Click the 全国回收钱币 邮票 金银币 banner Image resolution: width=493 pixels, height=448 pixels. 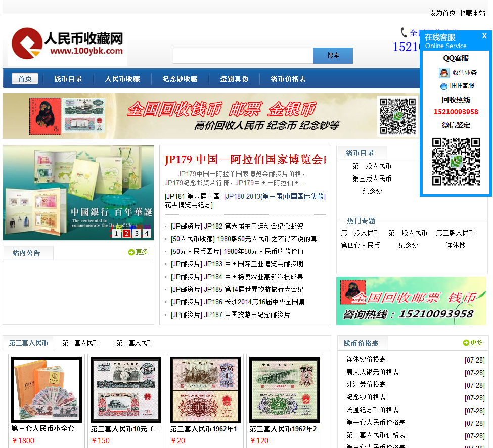click(x=211, y=116)
